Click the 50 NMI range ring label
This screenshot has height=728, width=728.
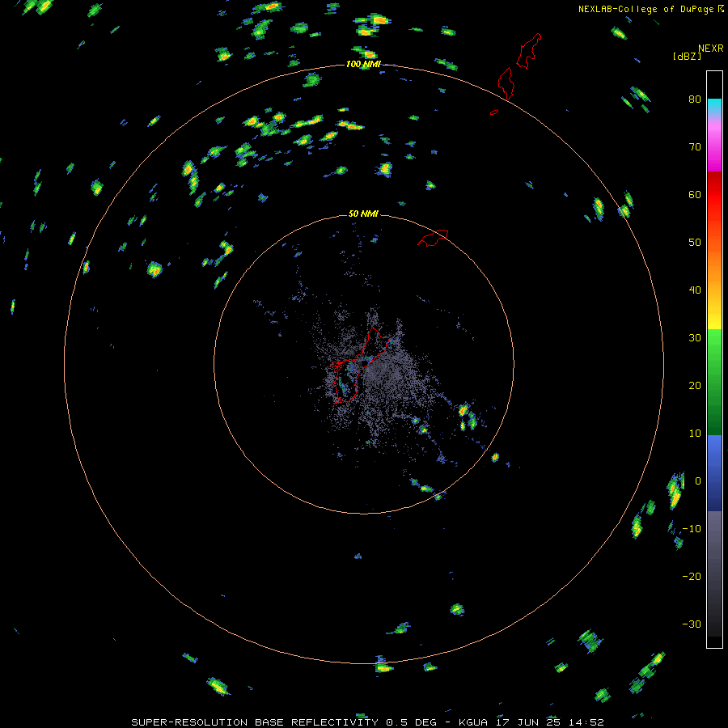(x=363, y=214)
